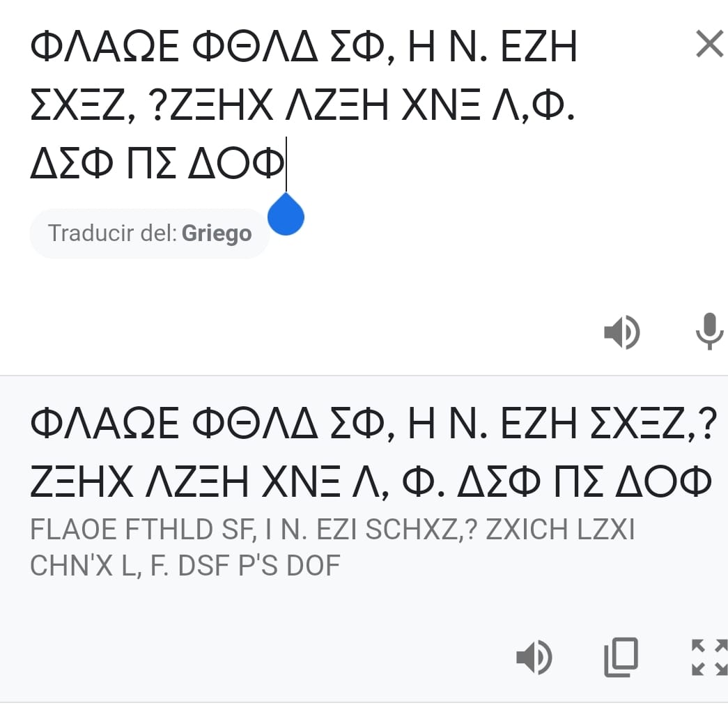Play audio of the translated result
The width and height of the screenshot is (728, 710).
[x=534, y=657]
